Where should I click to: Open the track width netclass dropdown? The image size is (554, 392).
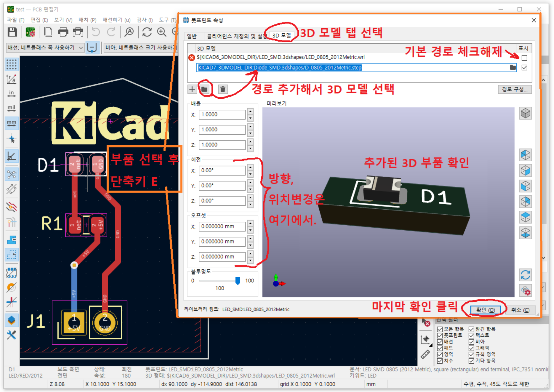(45, 48)
